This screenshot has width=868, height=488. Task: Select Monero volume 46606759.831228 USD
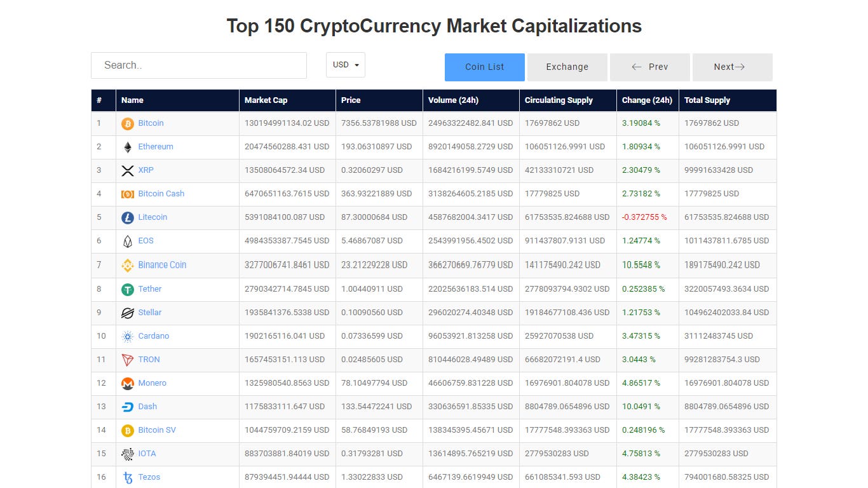coord(470,383)
